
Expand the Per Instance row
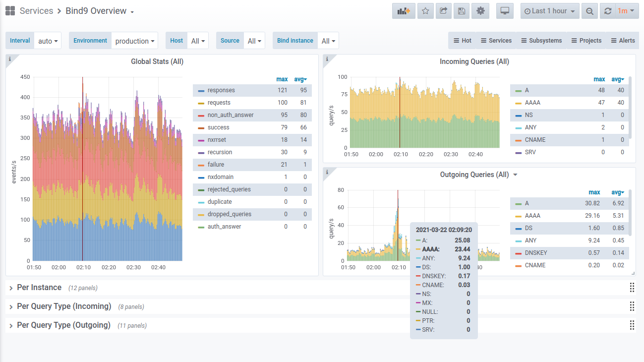point(39,288)
